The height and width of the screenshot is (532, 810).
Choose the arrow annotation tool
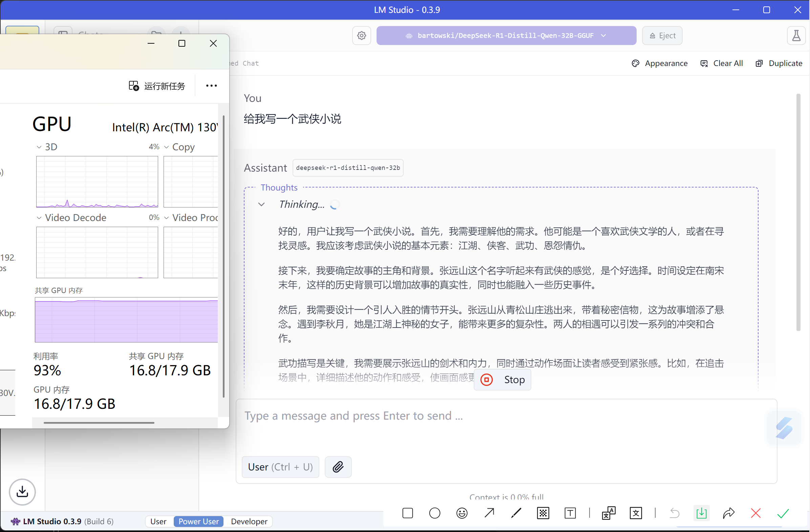489,513
